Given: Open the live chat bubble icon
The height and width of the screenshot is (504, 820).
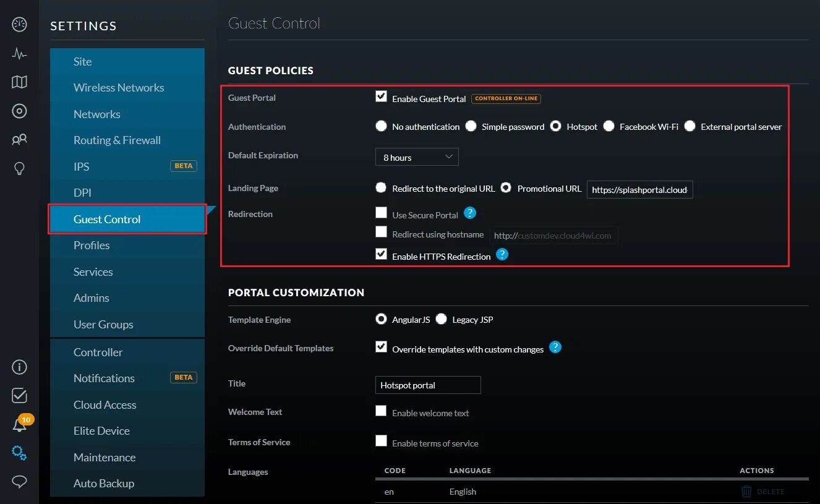Looking at the screenshot, I should (19, 482).
